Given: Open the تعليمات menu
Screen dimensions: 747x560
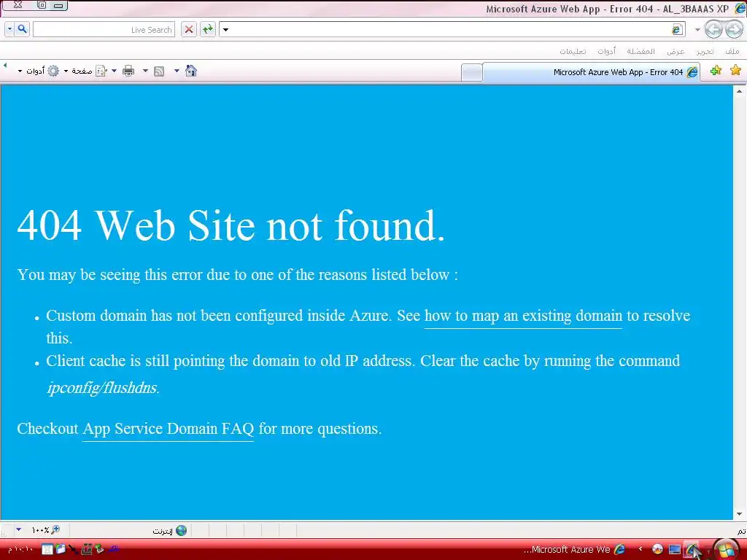Looking at the screenshot, I should (573, 51).
